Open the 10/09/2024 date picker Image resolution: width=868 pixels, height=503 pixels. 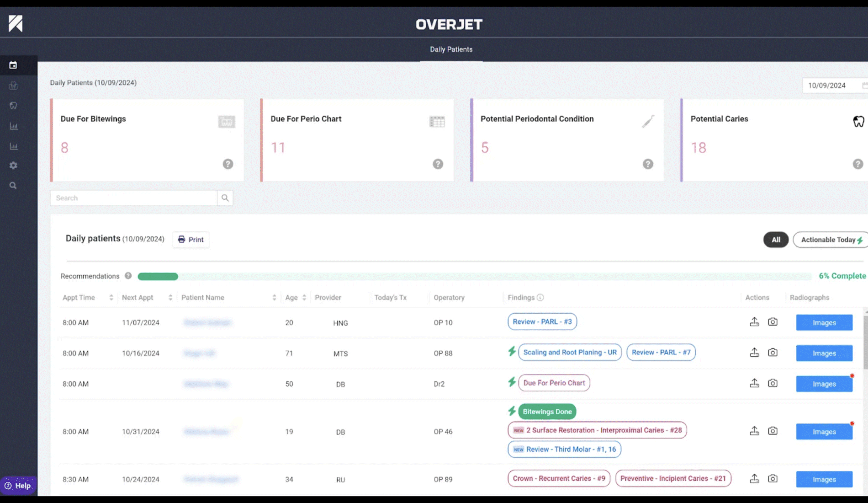point(834,86)
